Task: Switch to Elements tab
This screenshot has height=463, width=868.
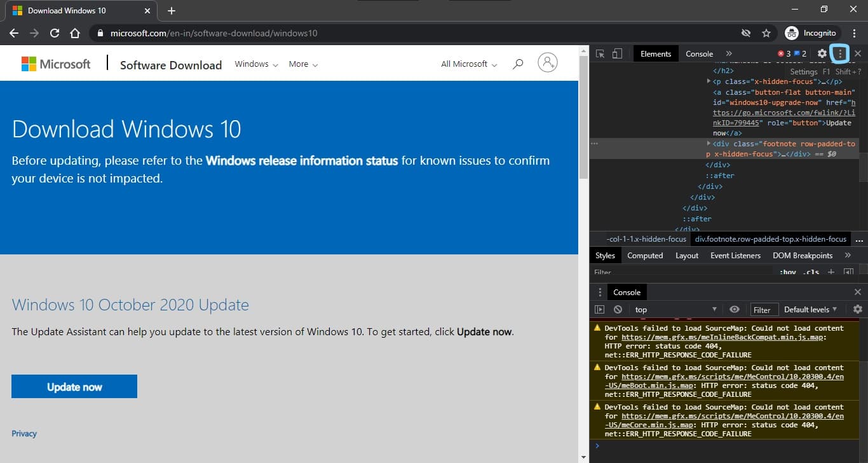Action: click(656, 54)
